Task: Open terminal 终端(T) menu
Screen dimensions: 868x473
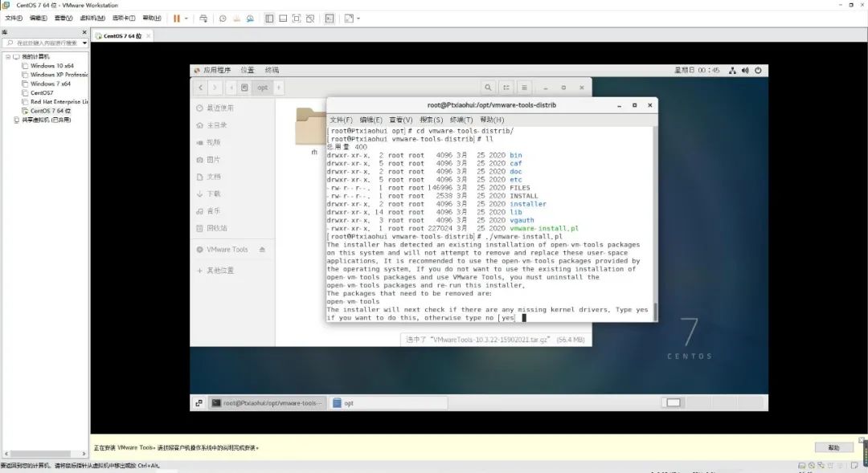Action: (x=461, y=120)
